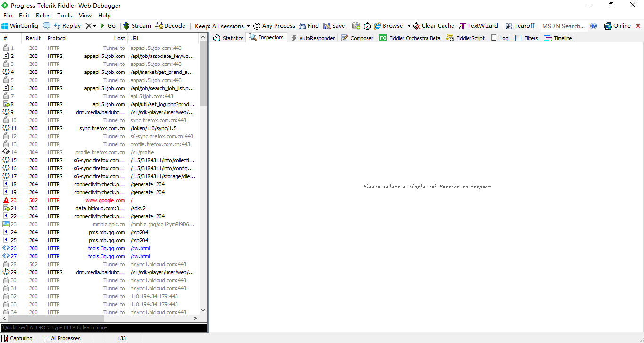Open the Remove sessions X dropdown
The height and width of the screenshot is (343, 644).
click(91, 26)
